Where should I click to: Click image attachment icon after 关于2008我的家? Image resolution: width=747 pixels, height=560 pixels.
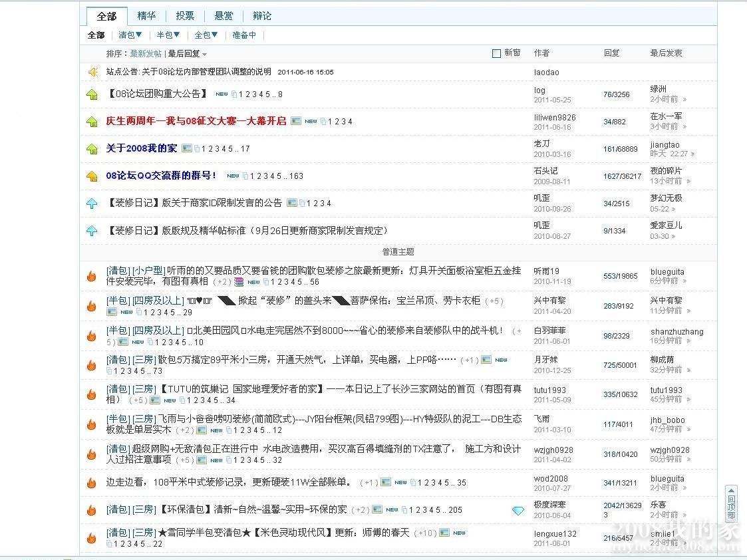click(x=187, y=148)
